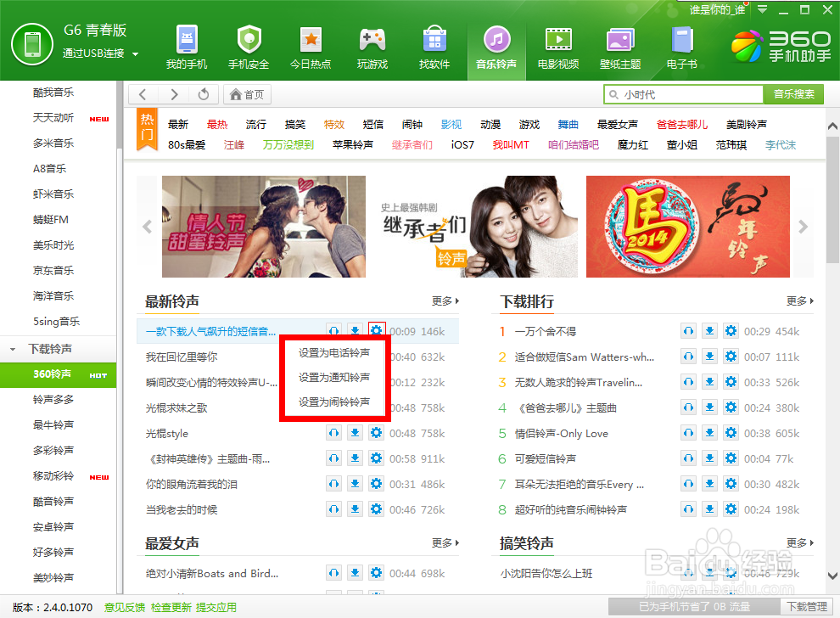
Task: Click 提交应用 submit app link
Action: [x=216, y=607]
